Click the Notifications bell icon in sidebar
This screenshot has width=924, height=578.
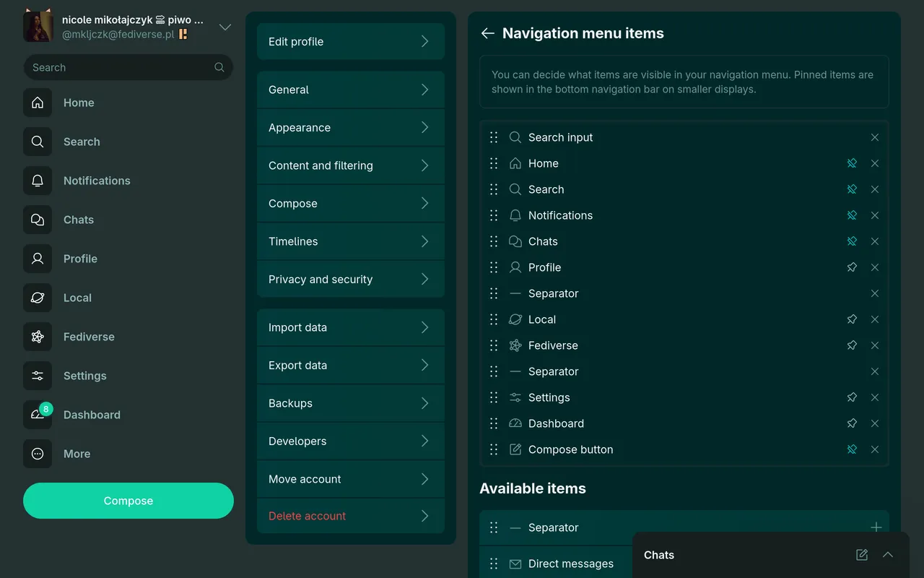(38, 181)
